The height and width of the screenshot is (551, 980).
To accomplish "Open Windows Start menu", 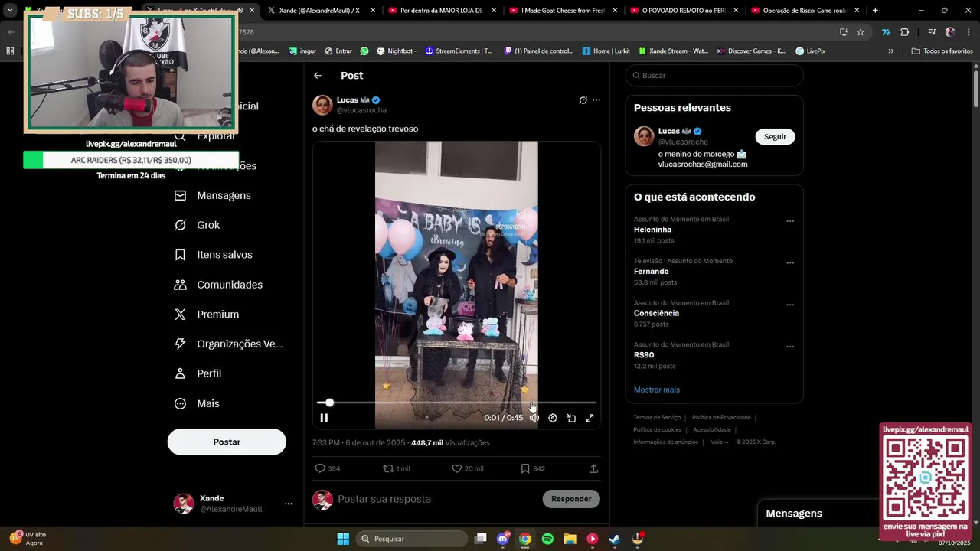I will [x=343, y=539].
